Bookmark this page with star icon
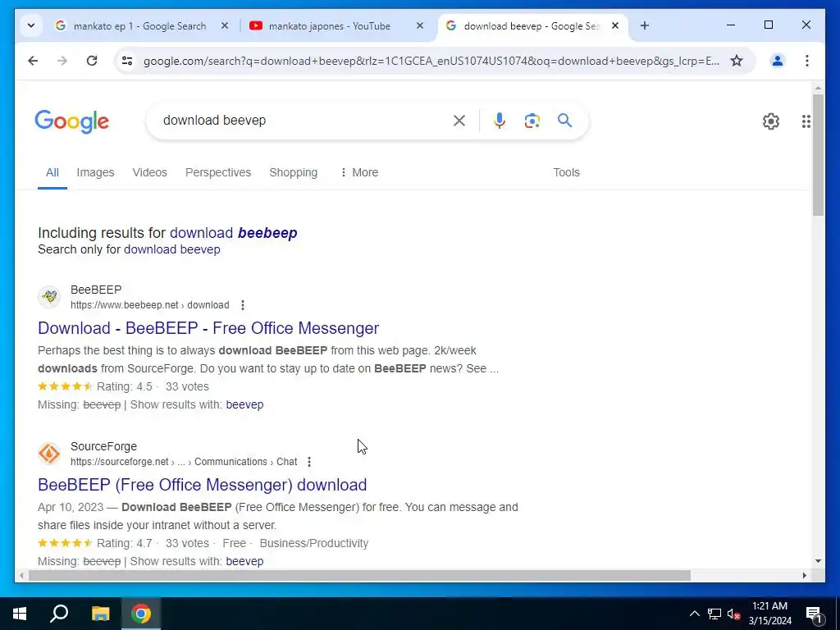Image resolution: width=840 pixels, height=630 pixels. click(737, 61)
